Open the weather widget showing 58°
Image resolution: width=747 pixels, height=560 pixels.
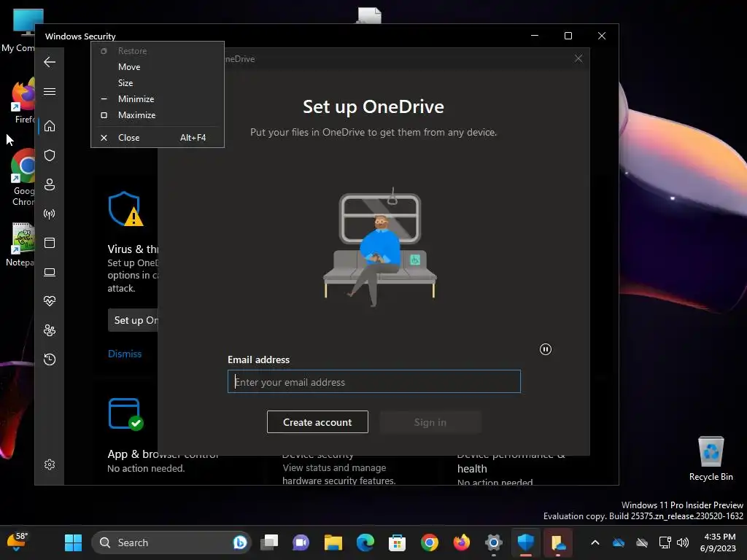point(17,542)
